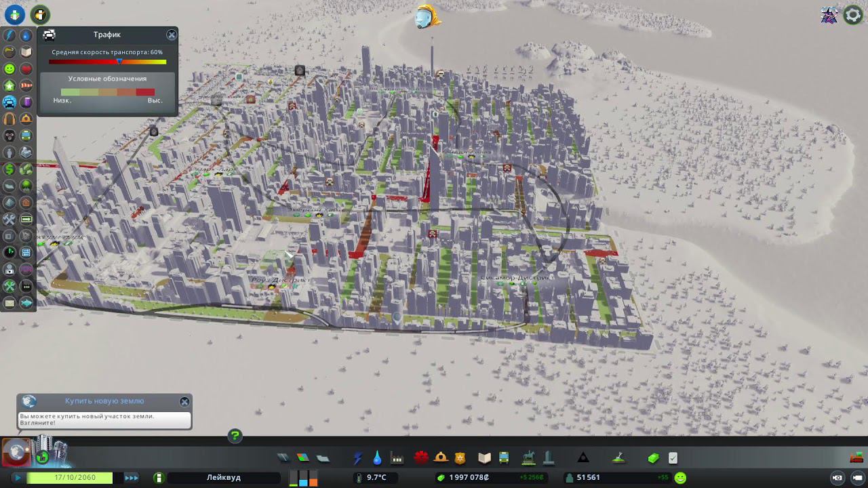
Task: Close the Трафик panel
Action: 172,35
